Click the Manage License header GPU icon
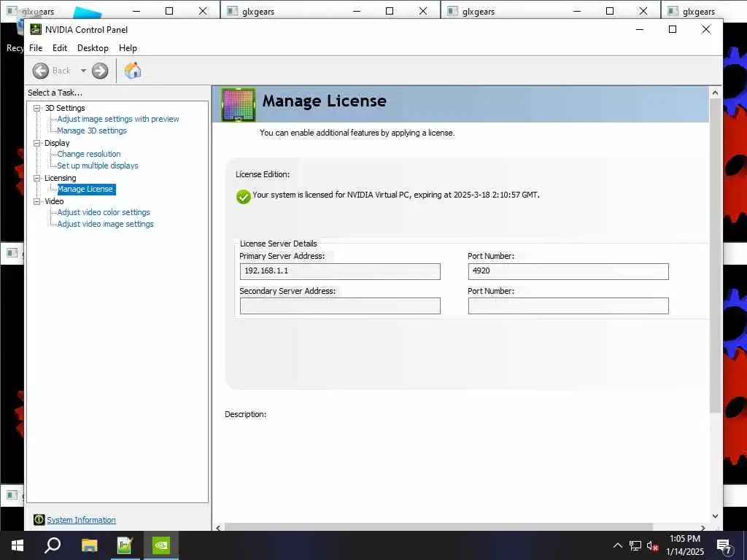Viewport: 747px width, 560px height. [x=239, y=105]
